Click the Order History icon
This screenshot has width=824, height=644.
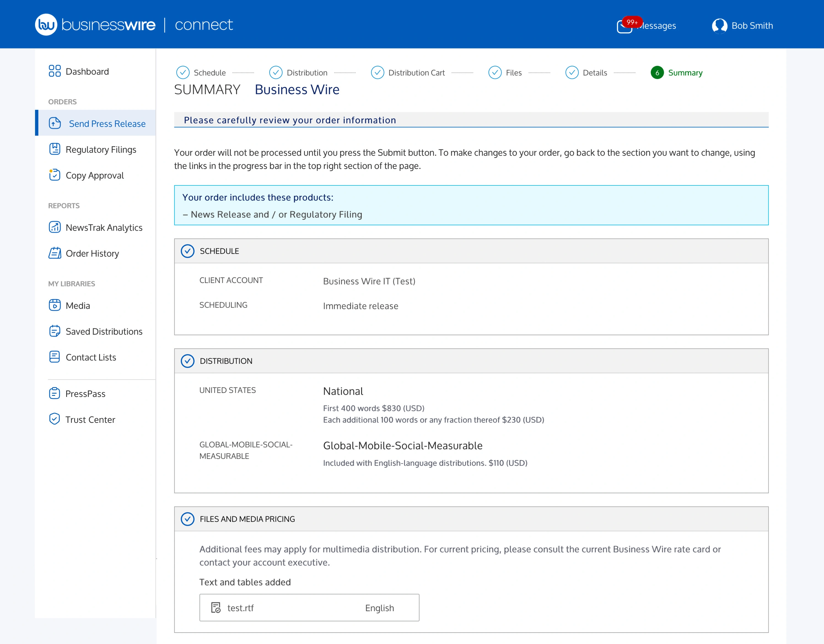tap(55, 253)
